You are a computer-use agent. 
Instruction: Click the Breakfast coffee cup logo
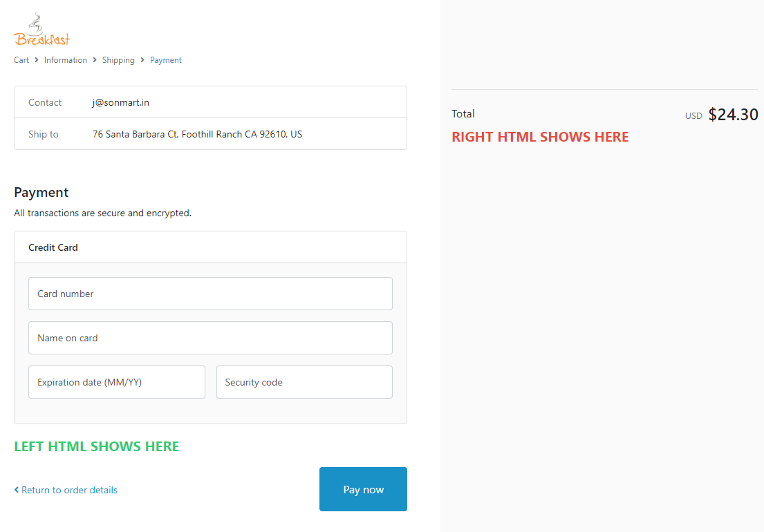(x=42, y=29)
